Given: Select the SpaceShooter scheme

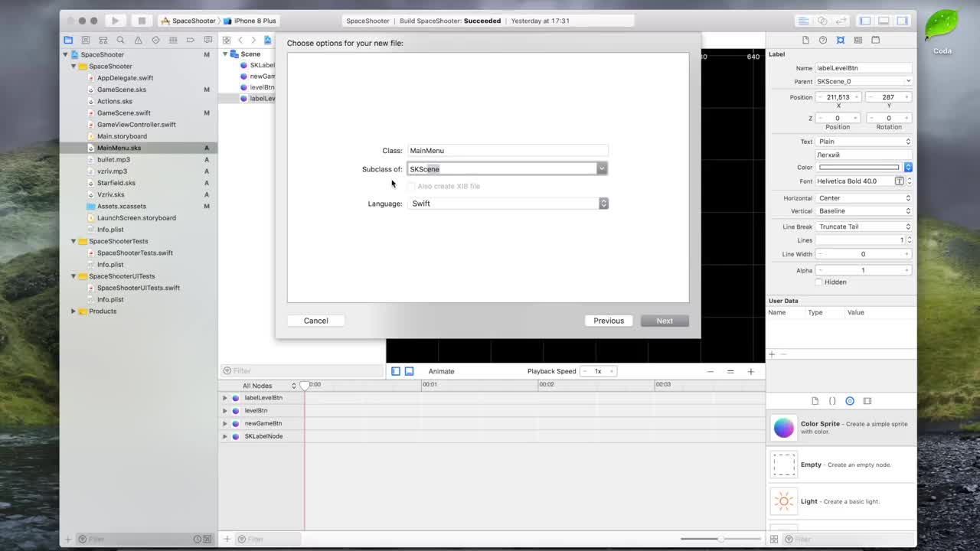Looking at the screenshot, I should (x=188, y=21).
